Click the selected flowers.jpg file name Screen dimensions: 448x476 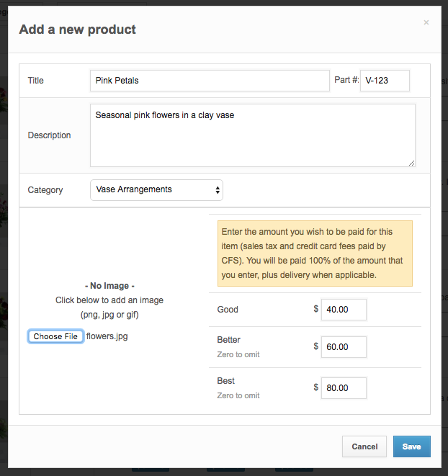(107, 336)
